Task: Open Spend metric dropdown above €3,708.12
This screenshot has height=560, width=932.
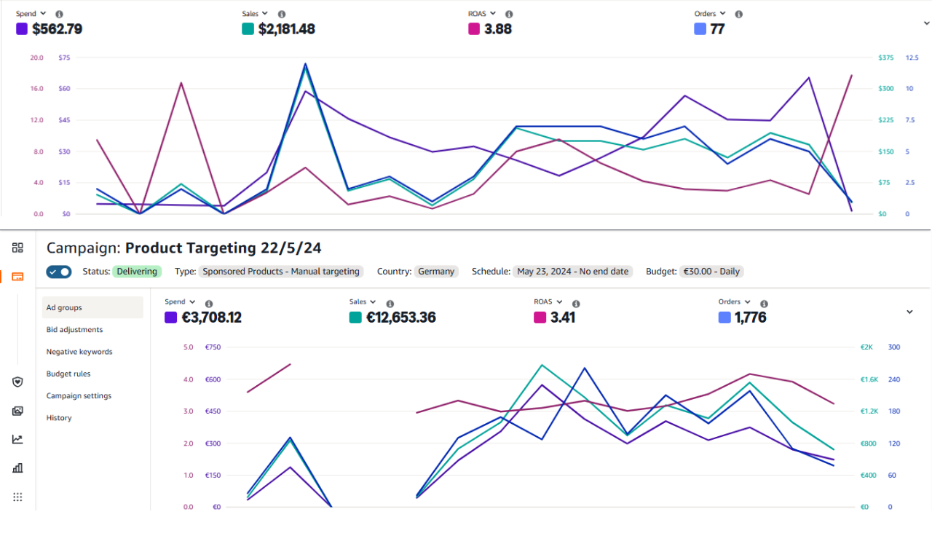Action: click(x=180, y=301)
